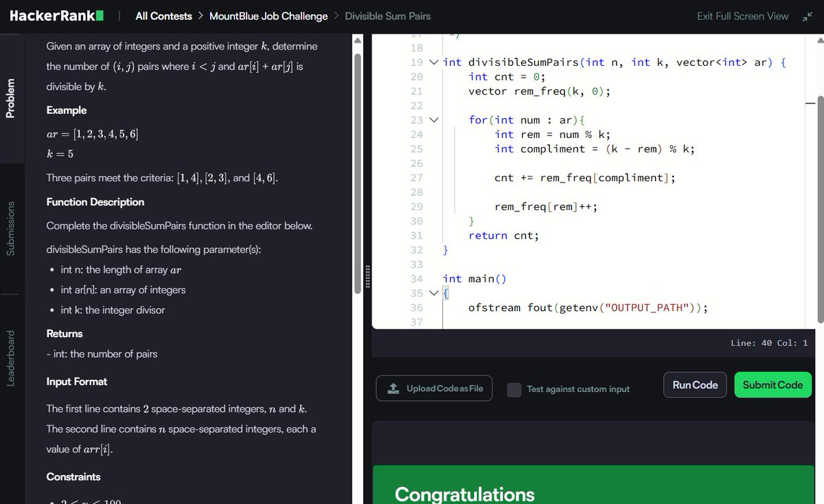
Task: Click the 'ar = [1,2,3,4,5,6]' example line
Action: 92,134
